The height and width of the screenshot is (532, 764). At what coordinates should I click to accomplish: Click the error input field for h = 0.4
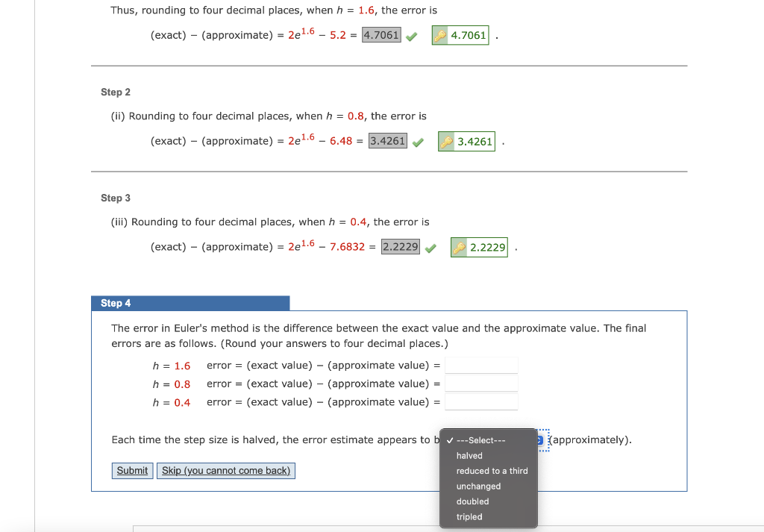(x=481, y=401)
